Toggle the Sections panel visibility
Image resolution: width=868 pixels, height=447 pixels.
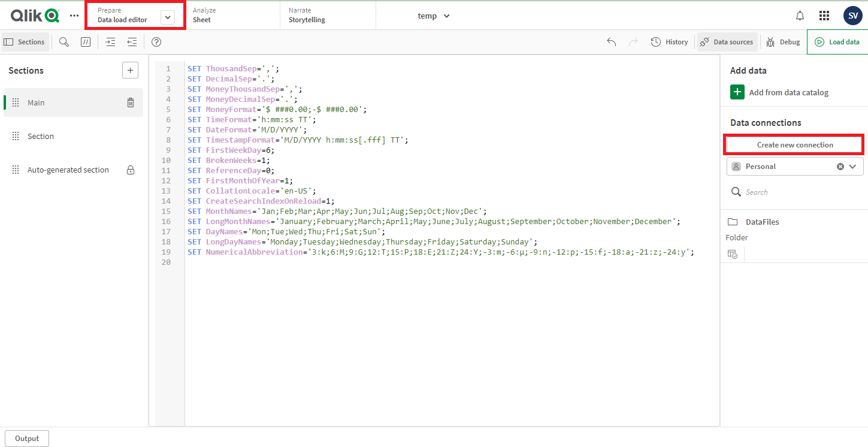[x=25, y=42]
